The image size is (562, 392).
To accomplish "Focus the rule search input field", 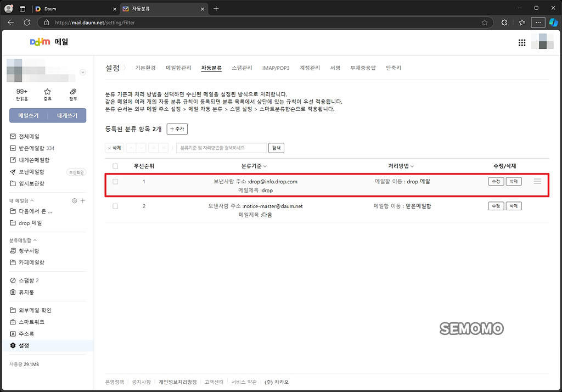I will tap(222, 148).
